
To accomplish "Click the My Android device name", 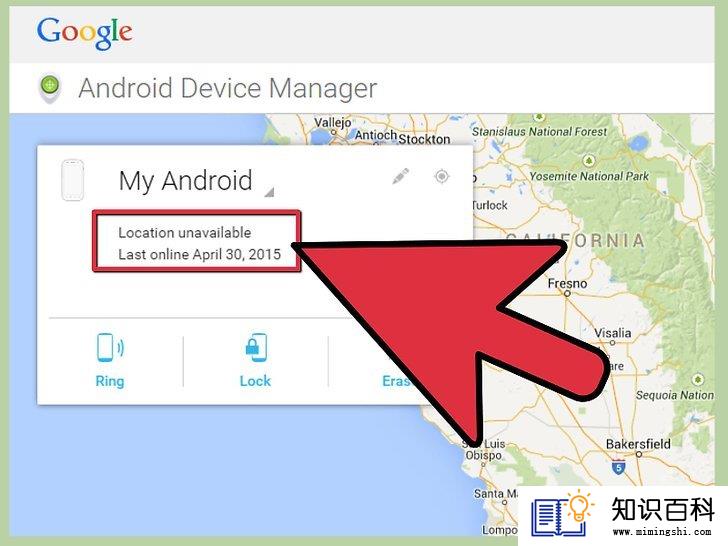I will (x=186, y=181).
